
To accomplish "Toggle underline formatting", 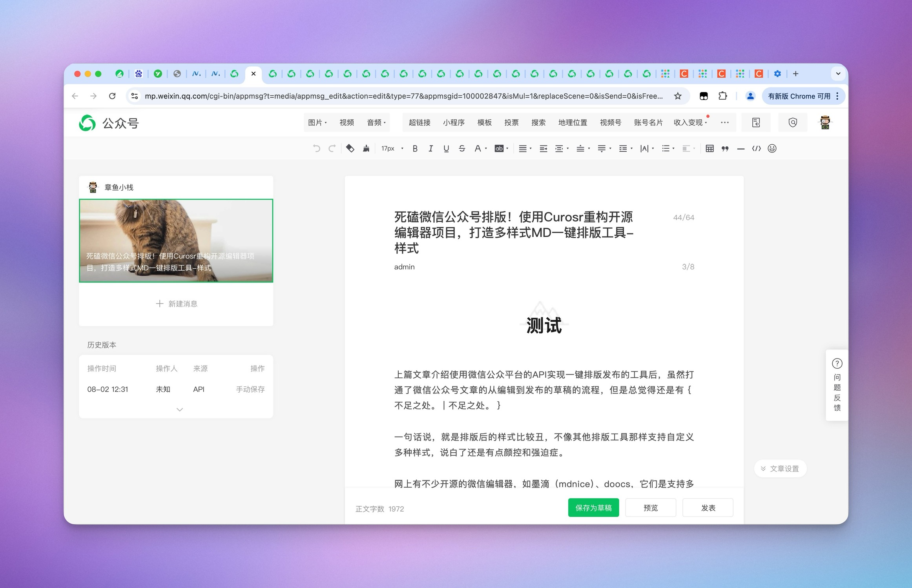I will pos(446,148).
